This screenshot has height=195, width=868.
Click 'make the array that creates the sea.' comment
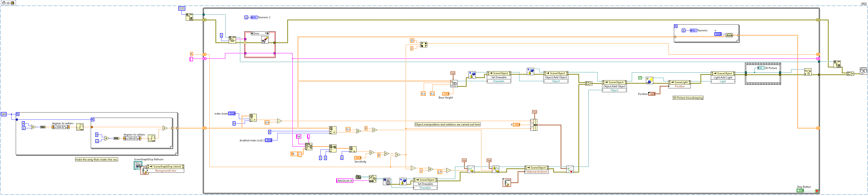[96, 160]
